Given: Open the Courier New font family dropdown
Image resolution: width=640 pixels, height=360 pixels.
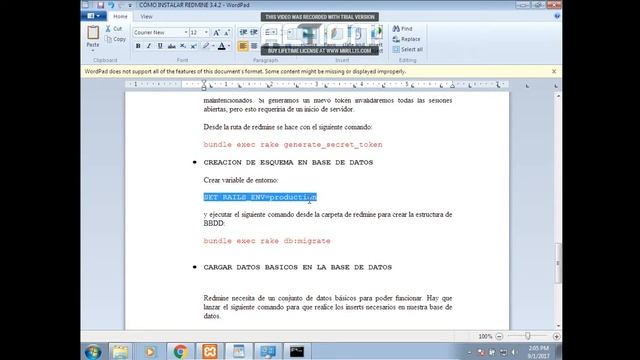Looking at the screenshot, I should [x=186, y=32].
